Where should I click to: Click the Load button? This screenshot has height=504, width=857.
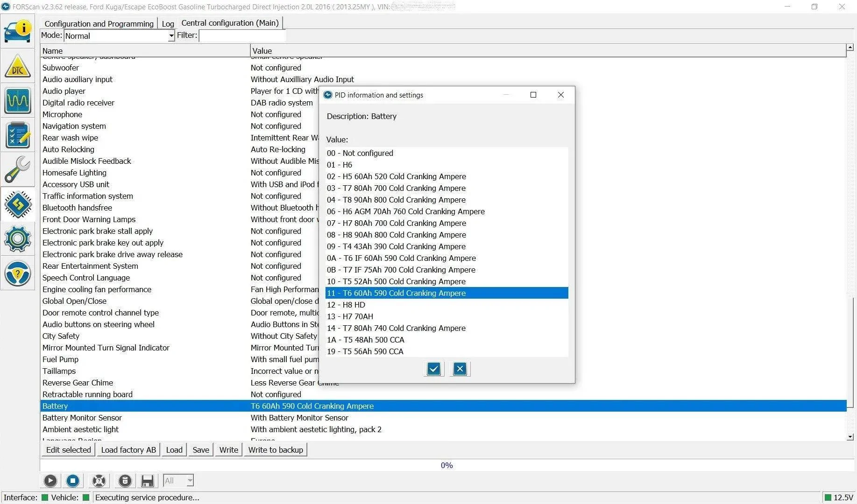(x=174, y=450)
